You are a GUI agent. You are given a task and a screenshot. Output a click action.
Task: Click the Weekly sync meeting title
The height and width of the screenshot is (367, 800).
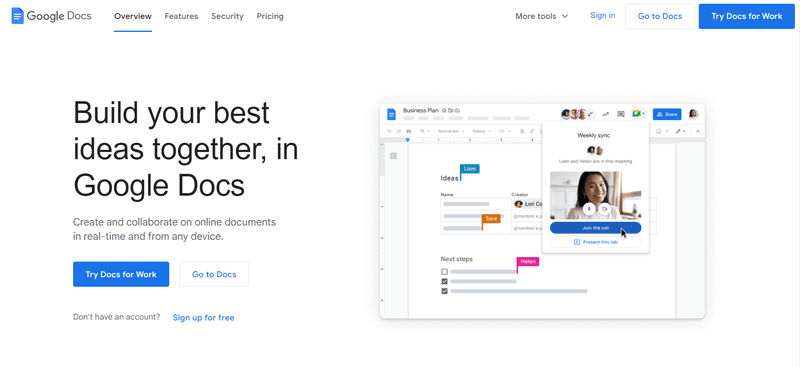coord(593,135)
